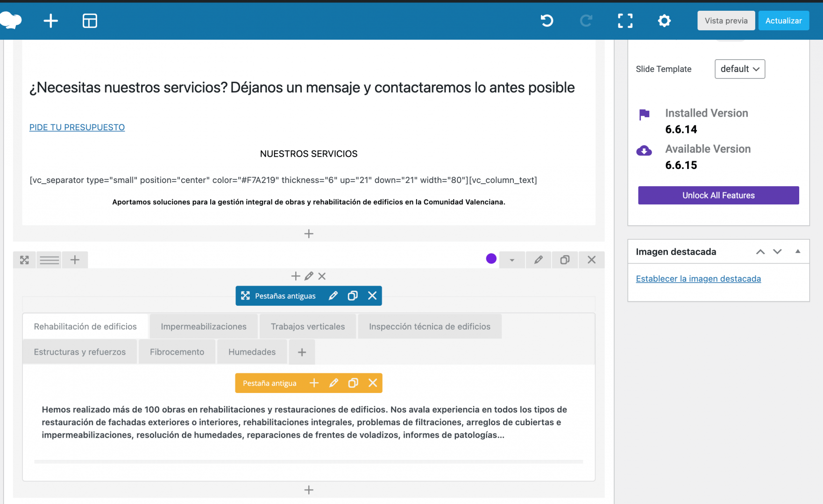The width and height of the screenshot is (823, 504).
Task: Click the purple row color indicator
Action: coord(491,259)
